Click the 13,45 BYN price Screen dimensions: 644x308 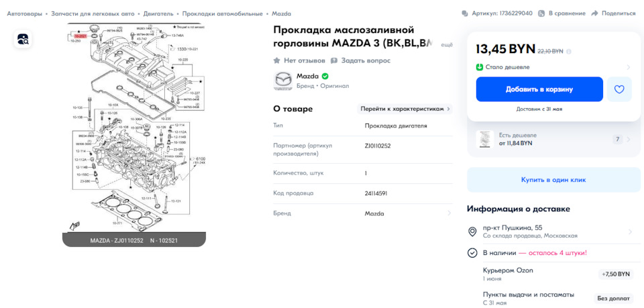coord(506,49)
